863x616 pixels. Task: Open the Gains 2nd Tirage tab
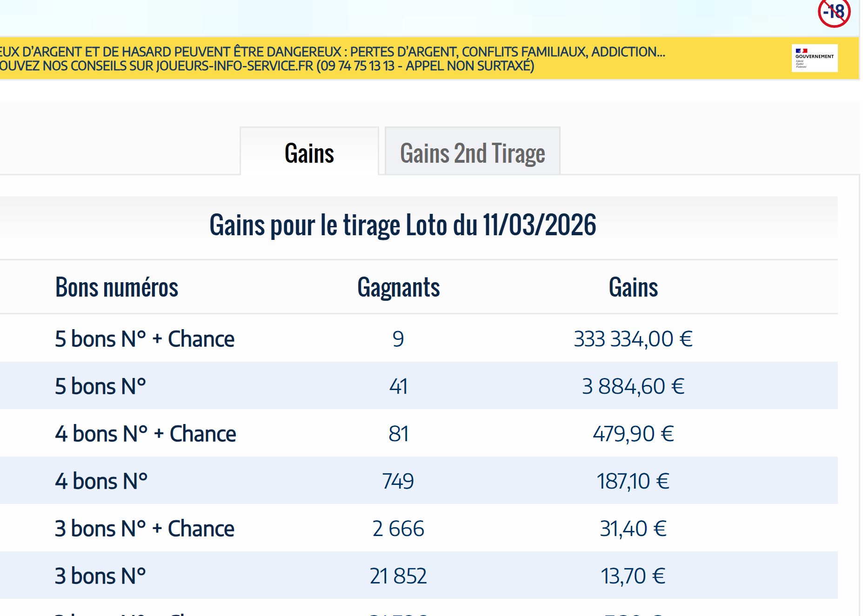472,153
